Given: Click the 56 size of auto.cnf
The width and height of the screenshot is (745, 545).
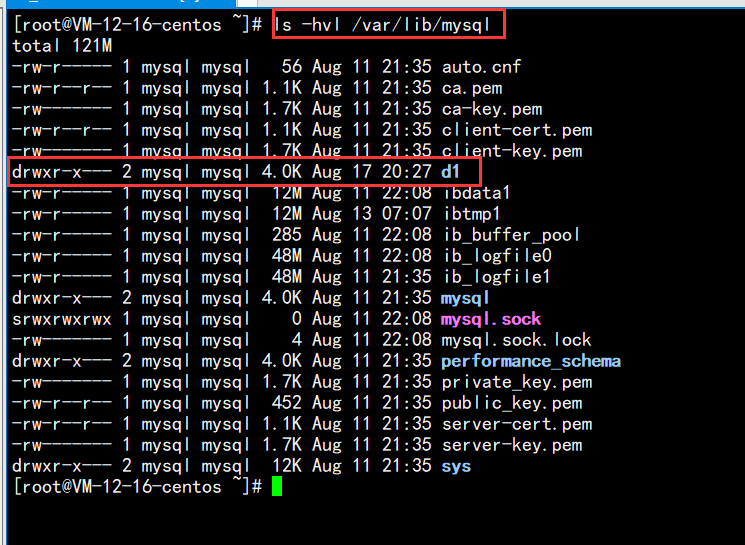Looking at the screenshot, I should point(292,67).
